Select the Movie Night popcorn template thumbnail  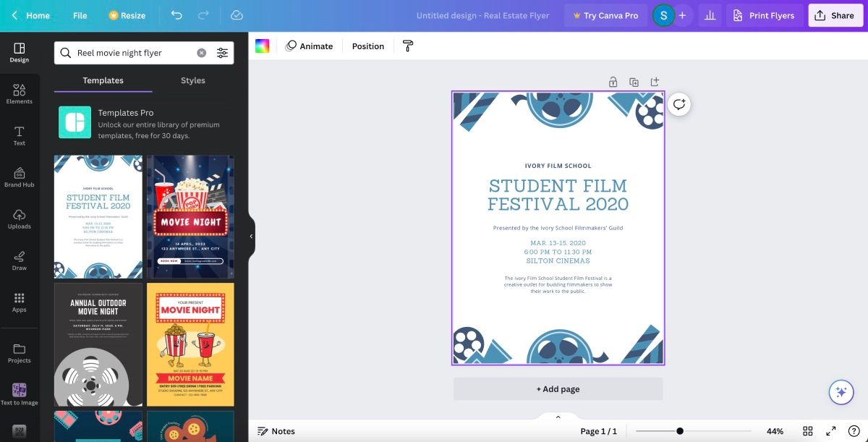click(x=190, y=216)
